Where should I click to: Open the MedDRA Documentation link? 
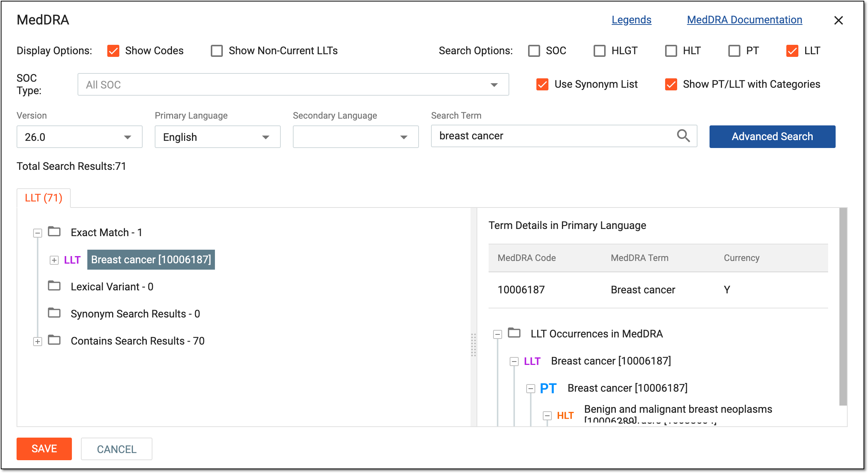(745, 20)
